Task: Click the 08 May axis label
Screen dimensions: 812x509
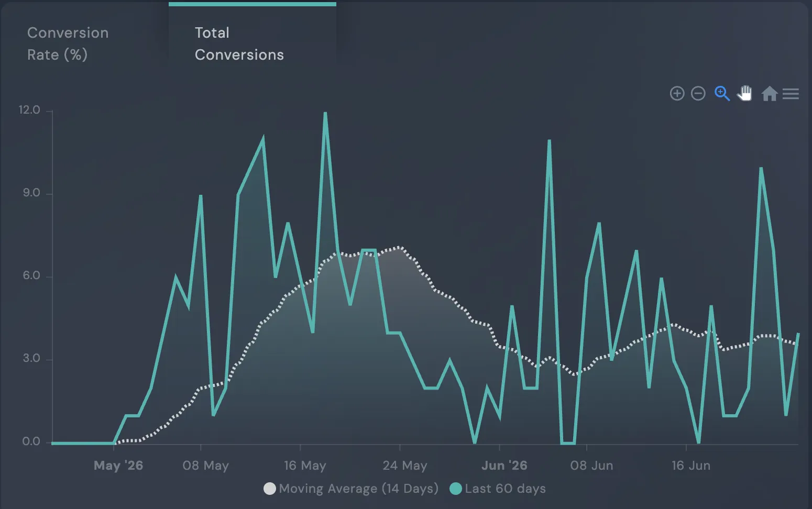Action: [x=205, y=466]
